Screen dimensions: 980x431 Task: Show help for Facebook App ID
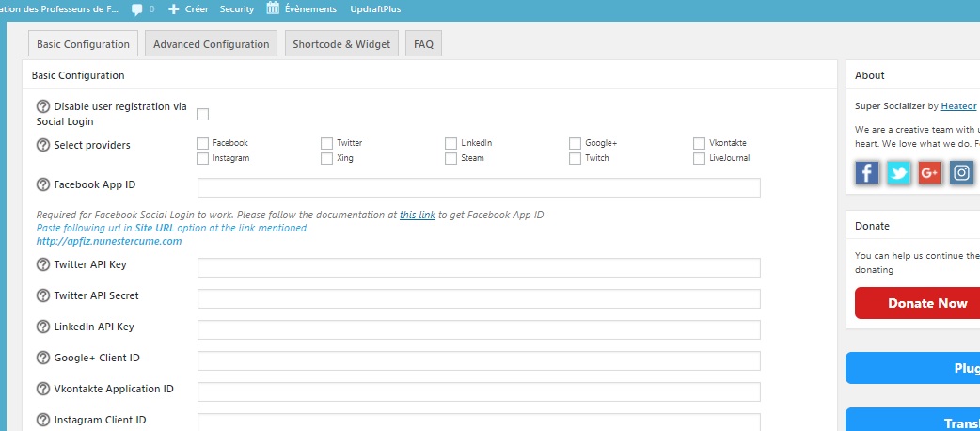tap(43, 184)
